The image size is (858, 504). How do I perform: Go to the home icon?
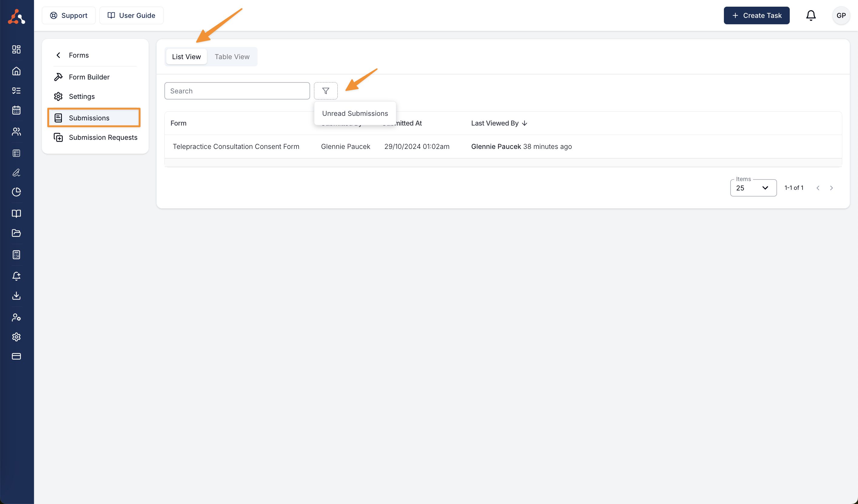[x=16, y=71]
